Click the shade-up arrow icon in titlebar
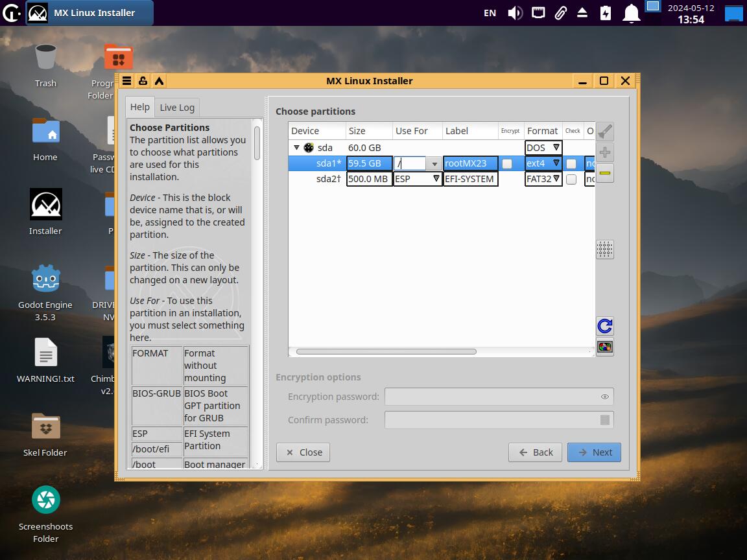This screenshot has height=560, width=747. click(x=159, y=81)
